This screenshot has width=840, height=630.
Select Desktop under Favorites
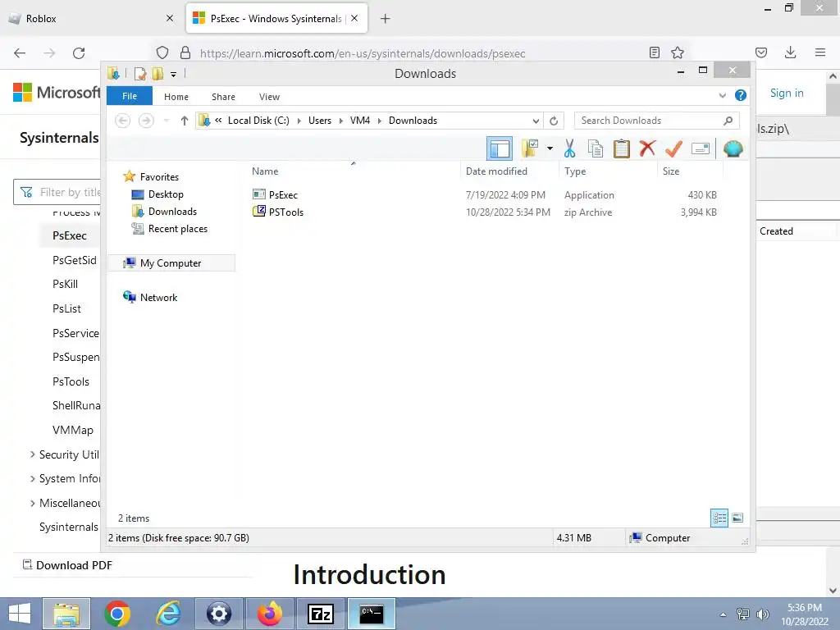pos(166,194)
